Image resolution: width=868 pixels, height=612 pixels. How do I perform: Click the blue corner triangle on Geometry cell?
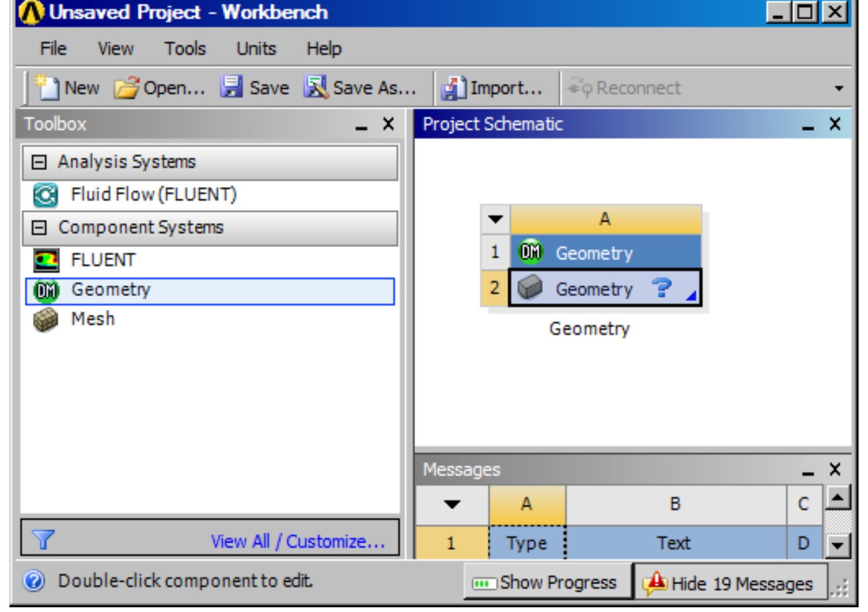(x=692, y=296)
